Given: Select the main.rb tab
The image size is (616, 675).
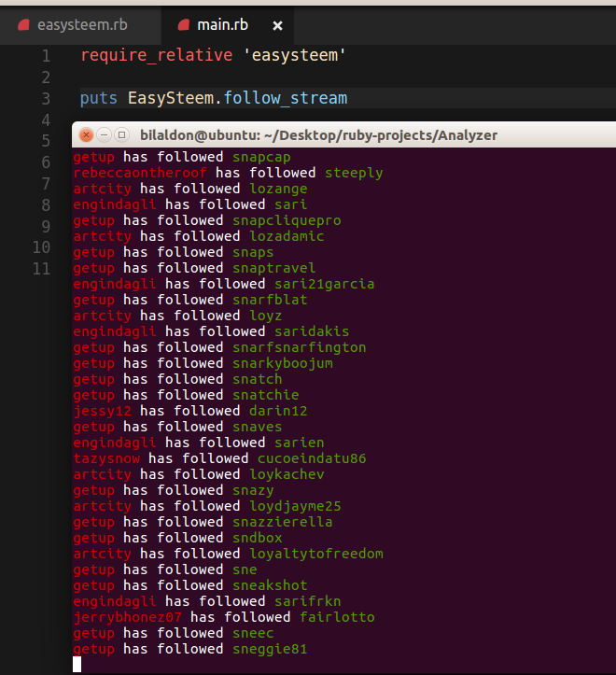Looking at the screenshot, I should coord(228,25).
